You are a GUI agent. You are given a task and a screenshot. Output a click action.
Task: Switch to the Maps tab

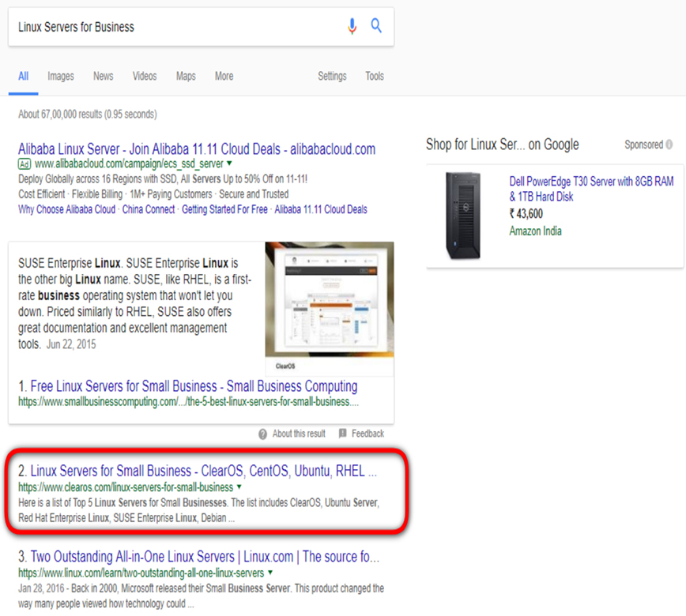tap(186, 76)
